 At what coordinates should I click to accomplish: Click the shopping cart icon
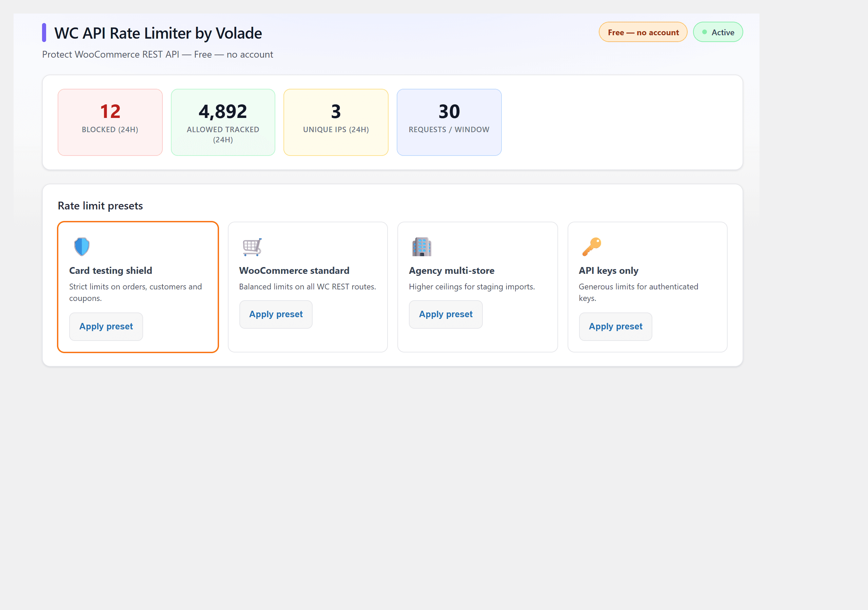click(252, 247)
